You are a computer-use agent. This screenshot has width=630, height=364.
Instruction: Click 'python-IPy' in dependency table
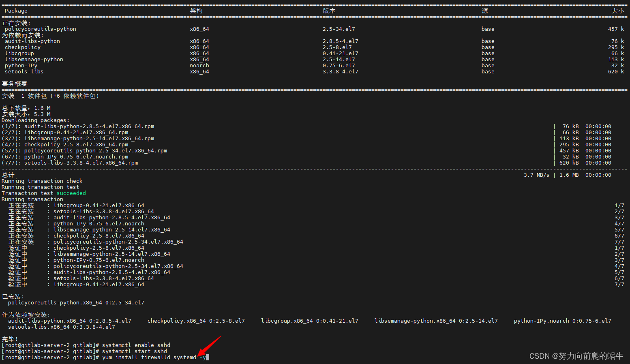[21, 66]
